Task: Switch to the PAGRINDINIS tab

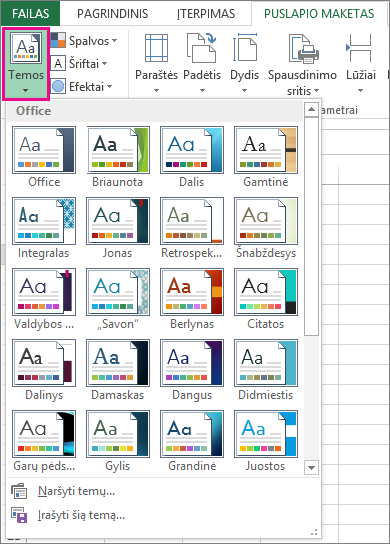Action: click(x=112, y=14)
